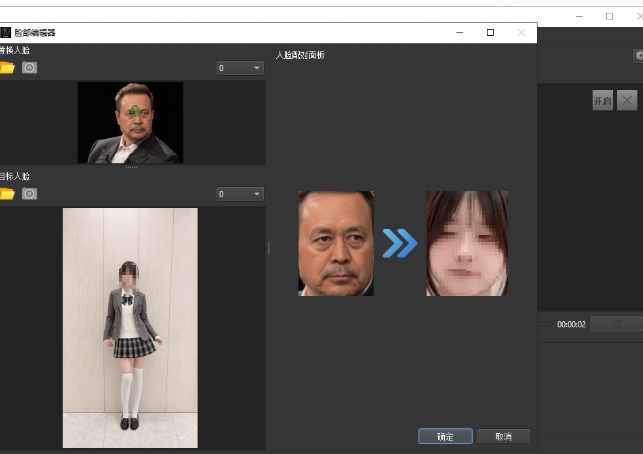The image size is (643, 454).
Task: Click camera capture icon under 目标人脸
Action: 29,194
